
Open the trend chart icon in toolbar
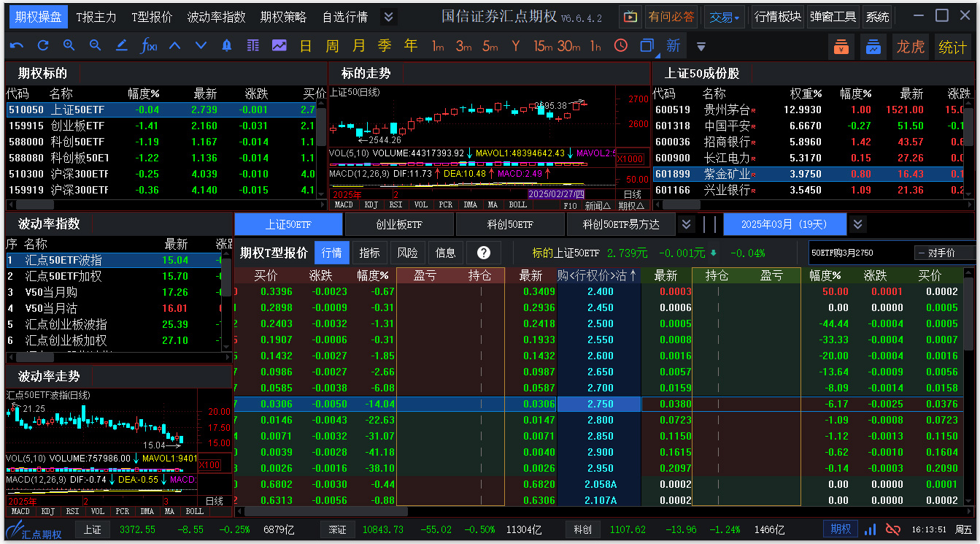[279, 46]
